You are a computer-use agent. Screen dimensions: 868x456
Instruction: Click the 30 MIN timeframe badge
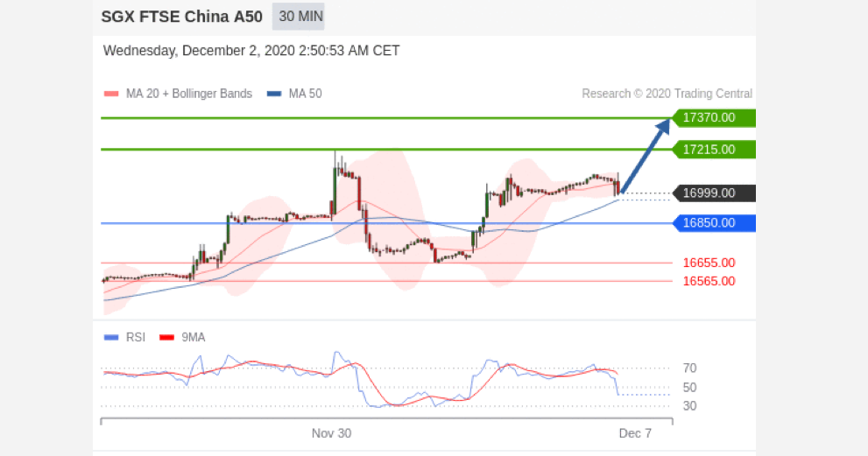(299, 17)
